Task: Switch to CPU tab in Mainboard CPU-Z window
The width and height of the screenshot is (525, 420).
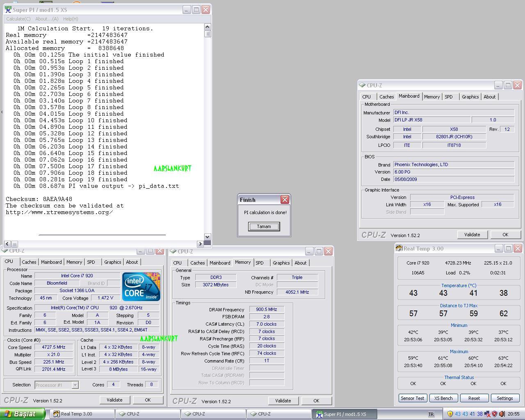Action: tap(366, 97)
